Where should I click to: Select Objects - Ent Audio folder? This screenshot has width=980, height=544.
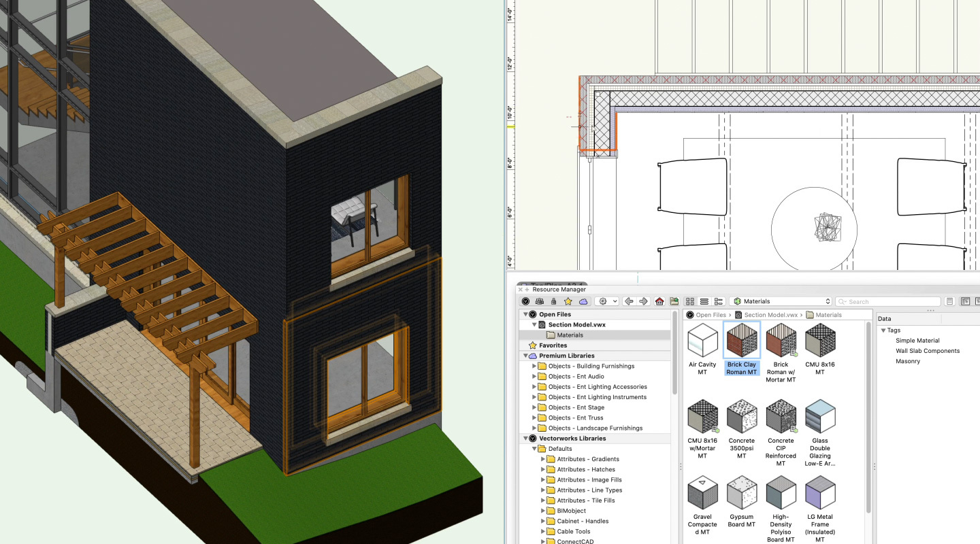coord(570,376)
